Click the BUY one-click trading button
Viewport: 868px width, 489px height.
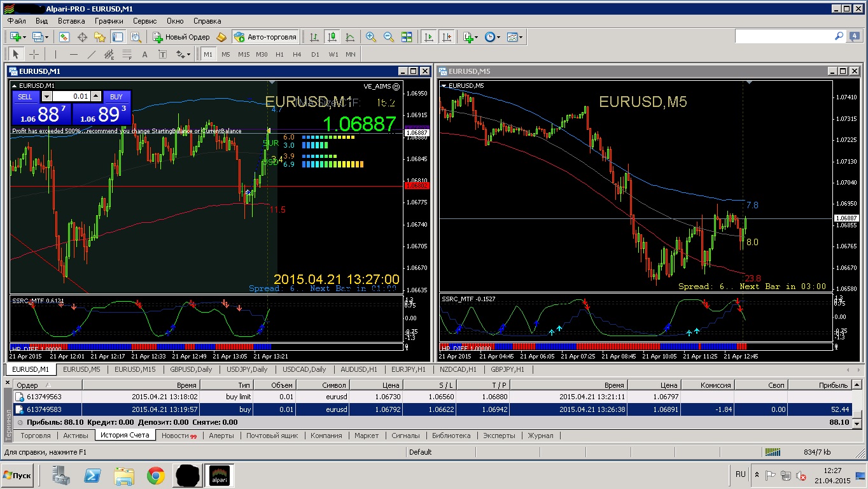(x=116, y=97)
